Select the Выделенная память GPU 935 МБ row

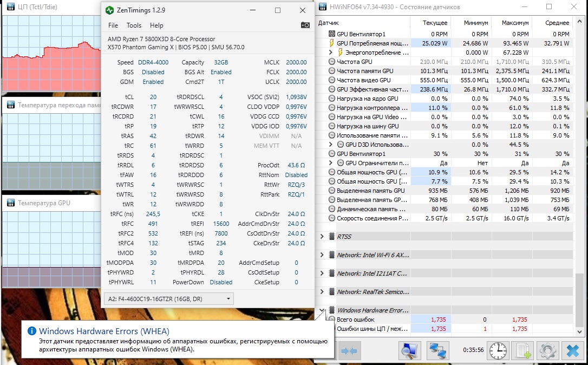pos(445,191)
